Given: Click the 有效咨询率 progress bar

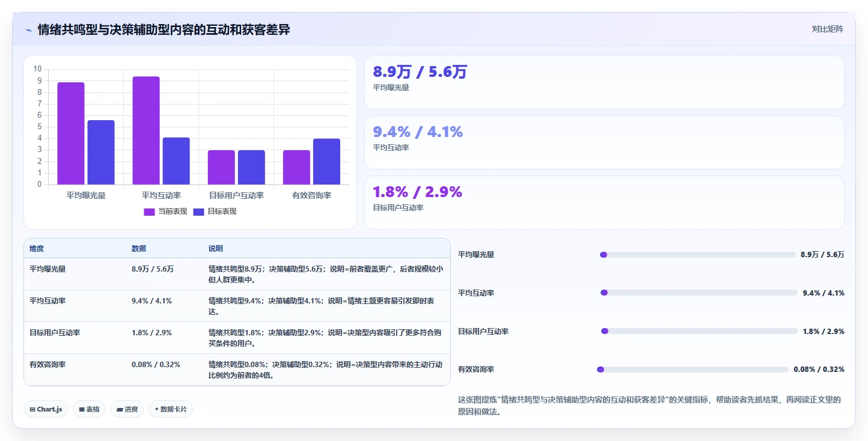Looking at the screenshot, I should pyautogui.click(x=692, y=370).
